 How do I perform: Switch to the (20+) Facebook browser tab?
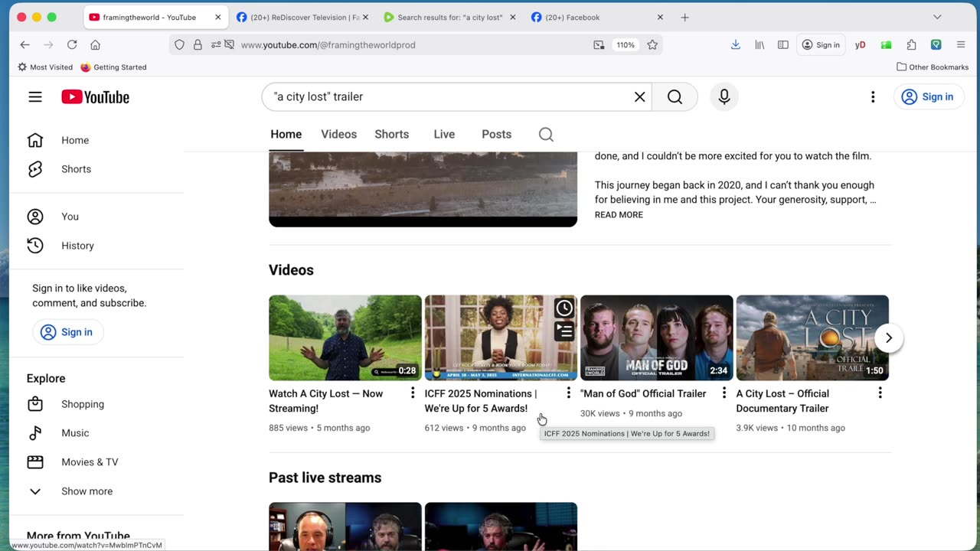click(x=597, y=17)
